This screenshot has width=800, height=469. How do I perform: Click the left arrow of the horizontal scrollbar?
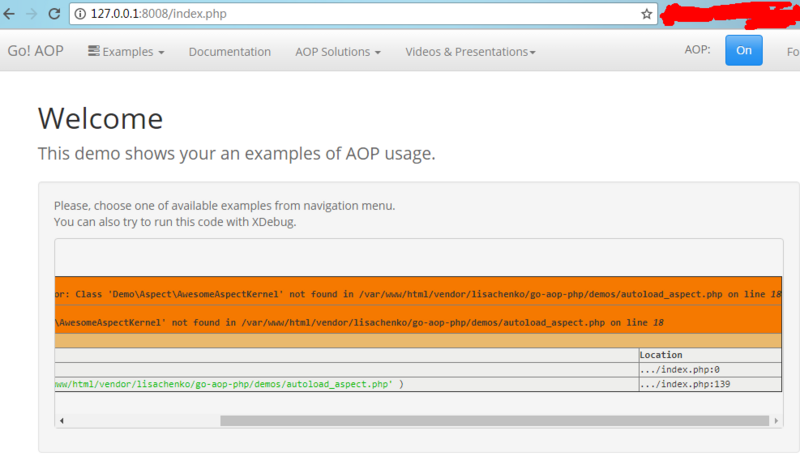(x=61, y=421)
